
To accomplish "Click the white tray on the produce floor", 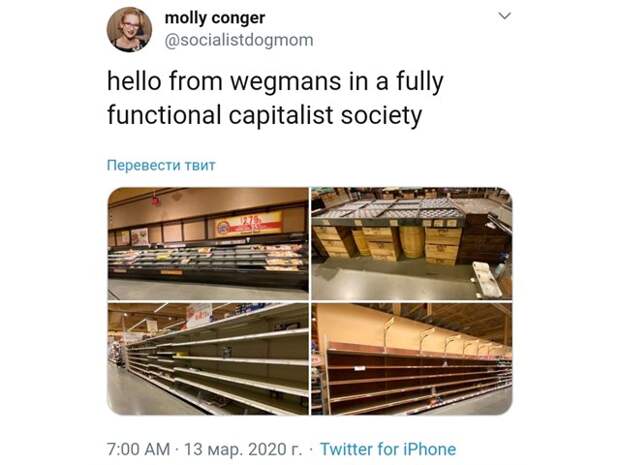I will (487, 280).
